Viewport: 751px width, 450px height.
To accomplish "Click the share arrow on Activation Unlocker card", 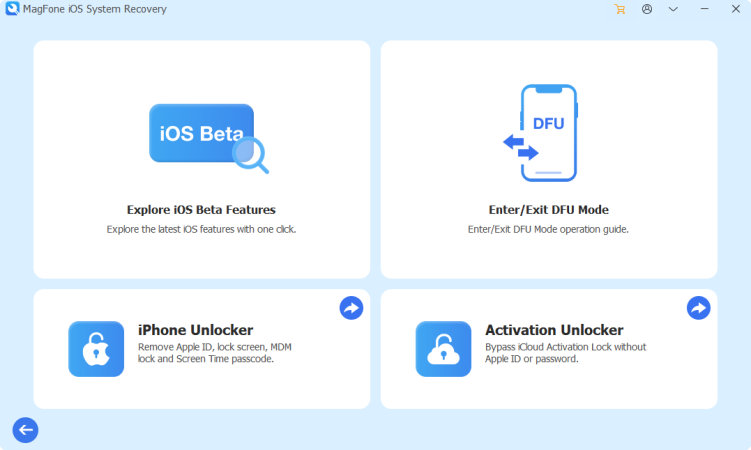I will (x=699, y=308).
